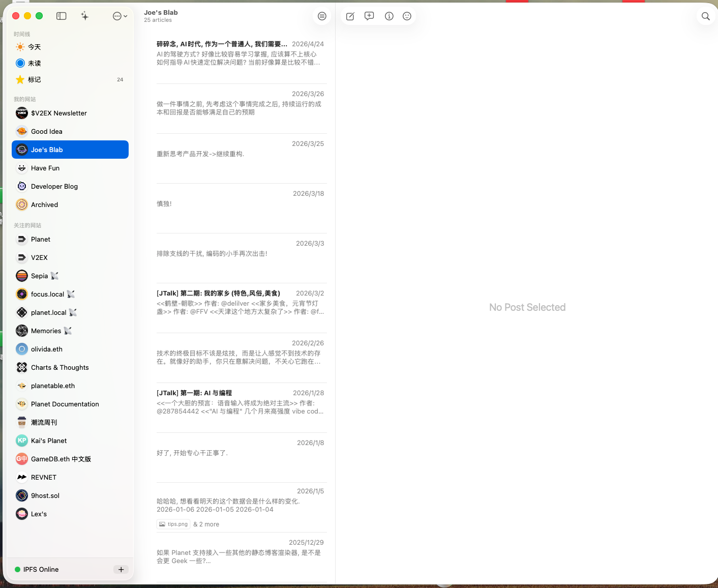
Task: Open the ellipsis more-options dropdown
Action: 119,16
